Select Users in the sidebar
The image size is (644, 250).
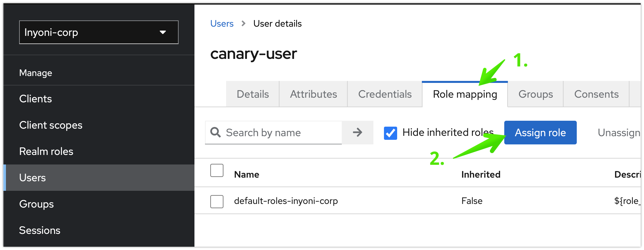(99, 178)
